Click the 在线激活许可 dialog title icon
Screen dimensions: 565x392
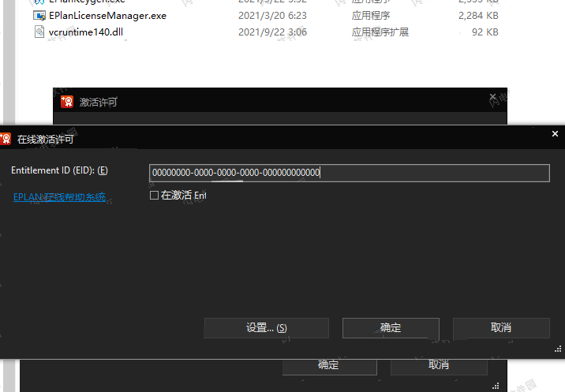6,139
